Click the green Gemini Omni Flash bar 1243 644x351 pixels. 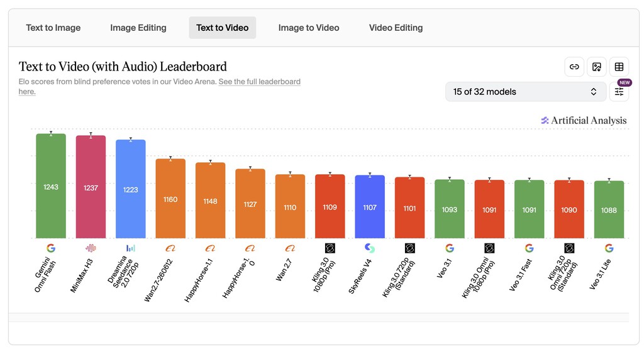tap(51, 186)
